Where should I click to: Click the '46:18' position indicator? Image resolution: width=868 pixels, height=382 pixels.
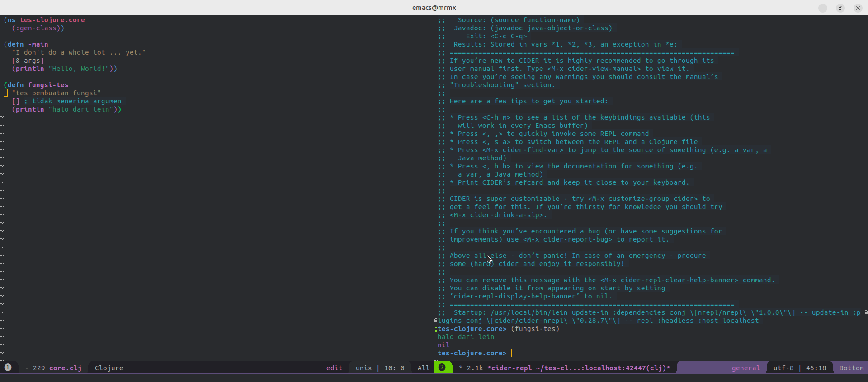click(x=816, y=368)
